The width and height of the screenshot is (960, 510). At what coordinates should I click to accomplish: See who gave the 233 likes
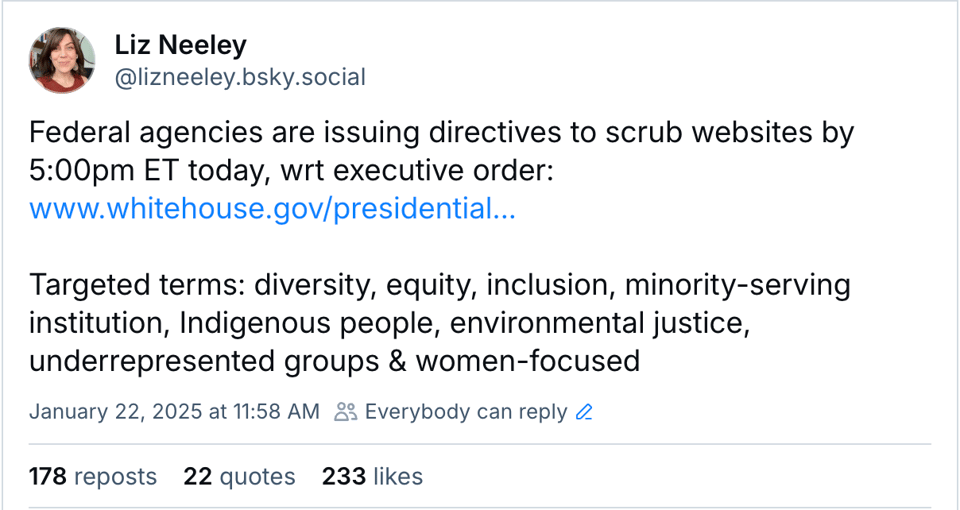[372, 477]
